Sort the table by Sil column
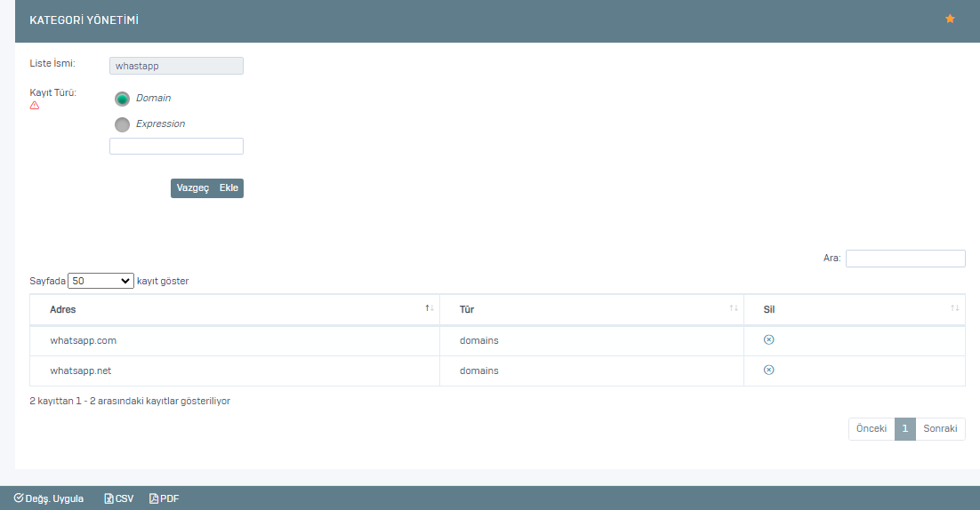The width and height of the screenshot is (980, 510). [x=855, y=309]
